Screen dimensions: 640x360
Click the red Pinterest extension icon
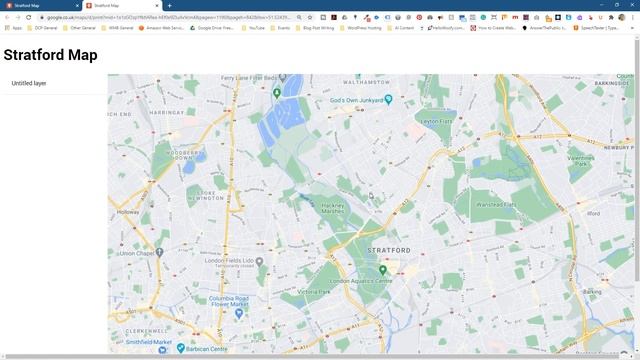coord(419,18)
